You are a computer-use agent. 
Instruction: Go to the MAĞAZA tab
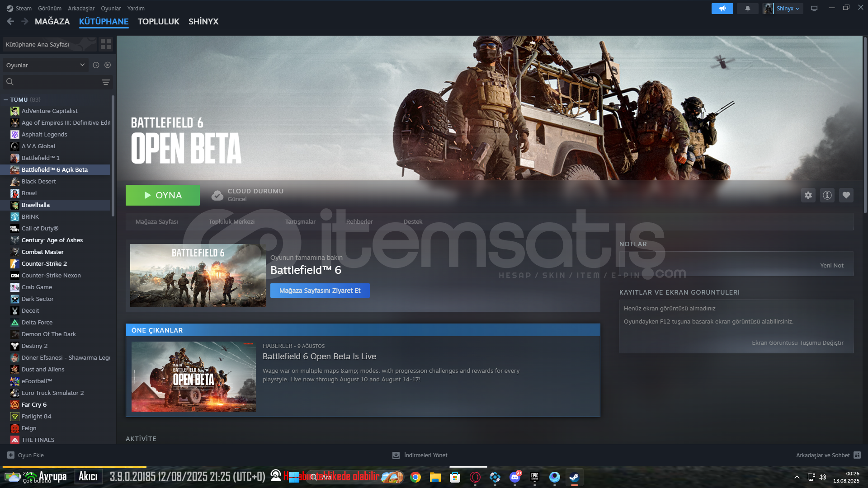[x=52, y=21]
